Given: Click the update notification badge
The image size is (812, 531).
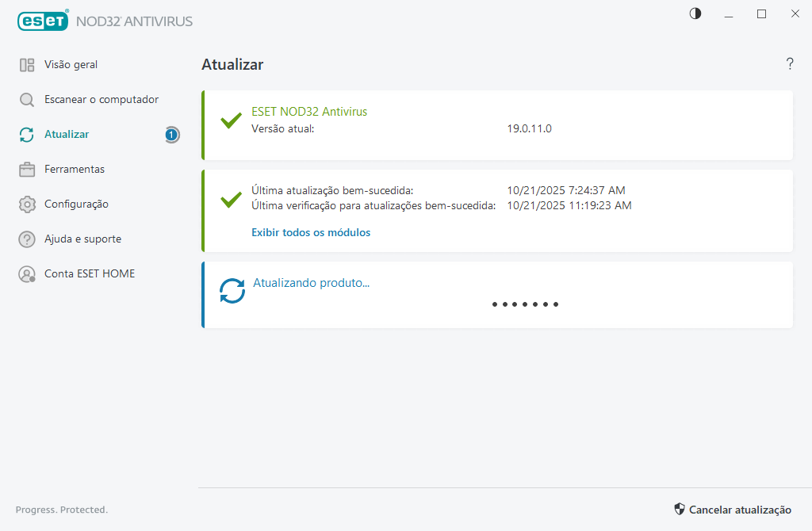Looking at the screenshot, I should tap(171, 135).
